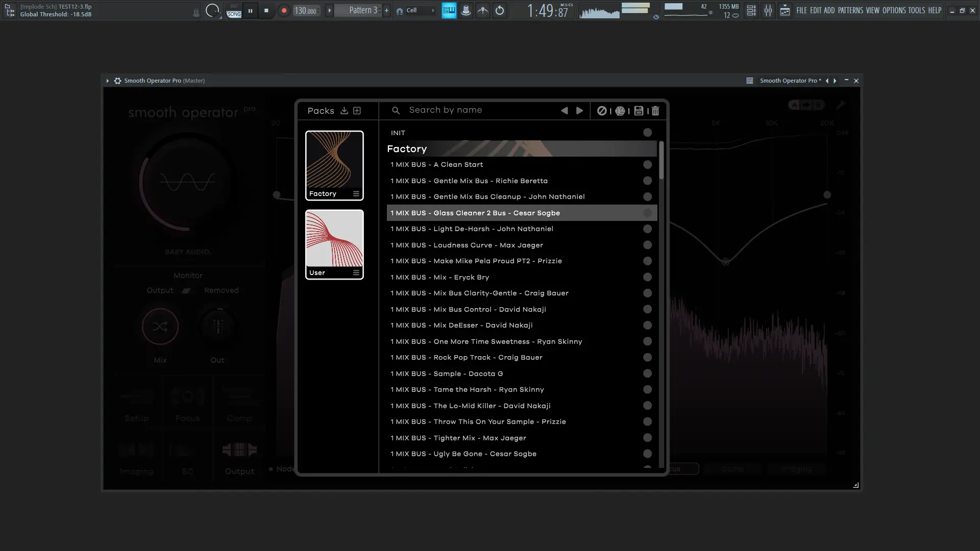Click the preset list vertical scrollbar
Screen dimensions: 980x551
661,161
